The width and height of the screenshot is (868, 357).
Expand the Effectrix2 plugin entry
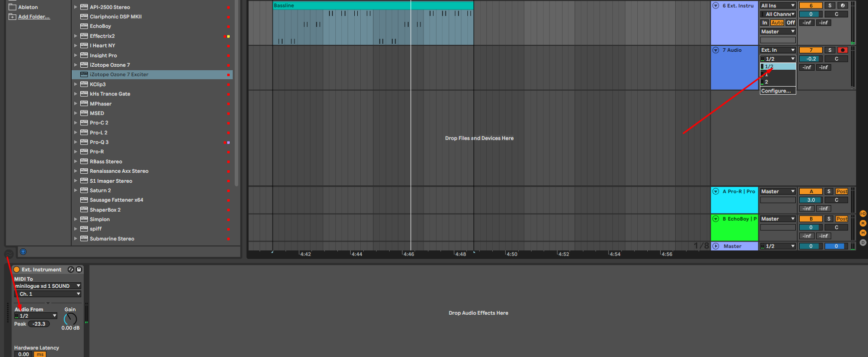pos(76,36)
